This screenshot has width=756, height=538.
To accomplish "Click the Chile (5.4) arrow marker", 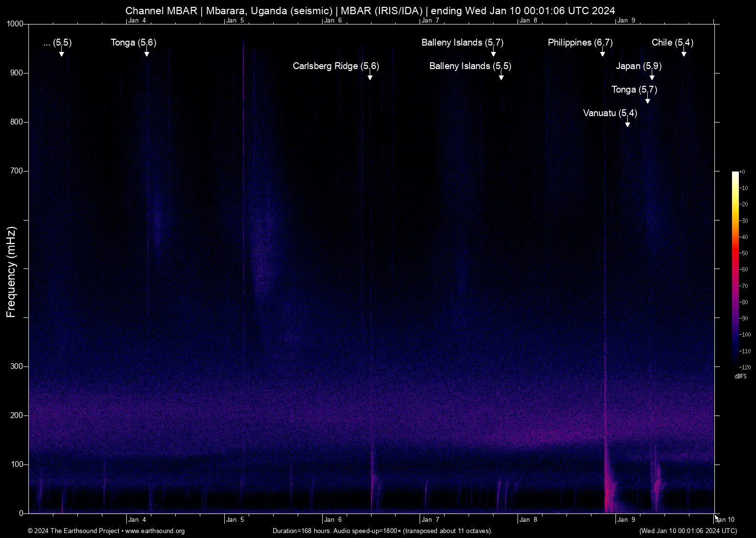I will pyautogui.click(x=684, y=53).
